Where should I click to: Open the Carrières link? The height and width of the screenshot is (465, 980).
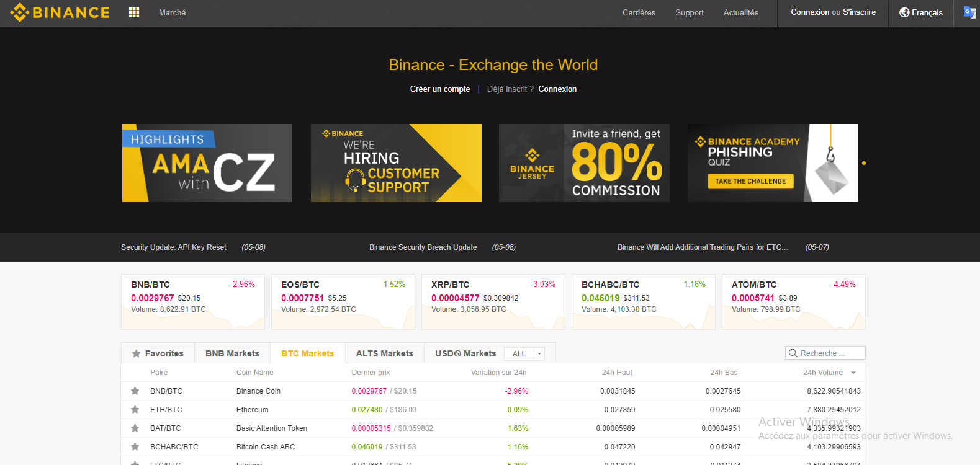(639, 12)
